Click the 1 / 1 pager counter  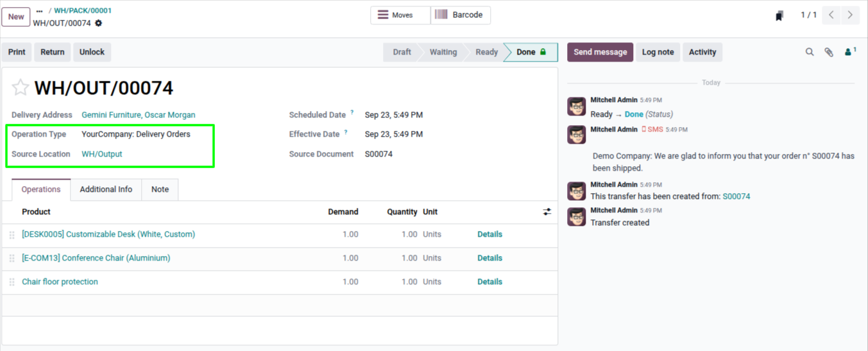[x=808, y=15]
